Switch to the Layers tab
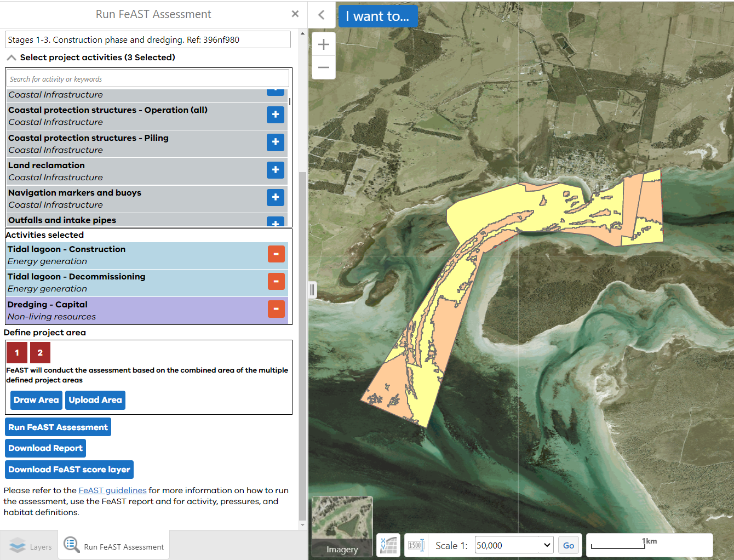Image resolution: width=734 pixels, height=560 pixels. click(x=30, y=546)
